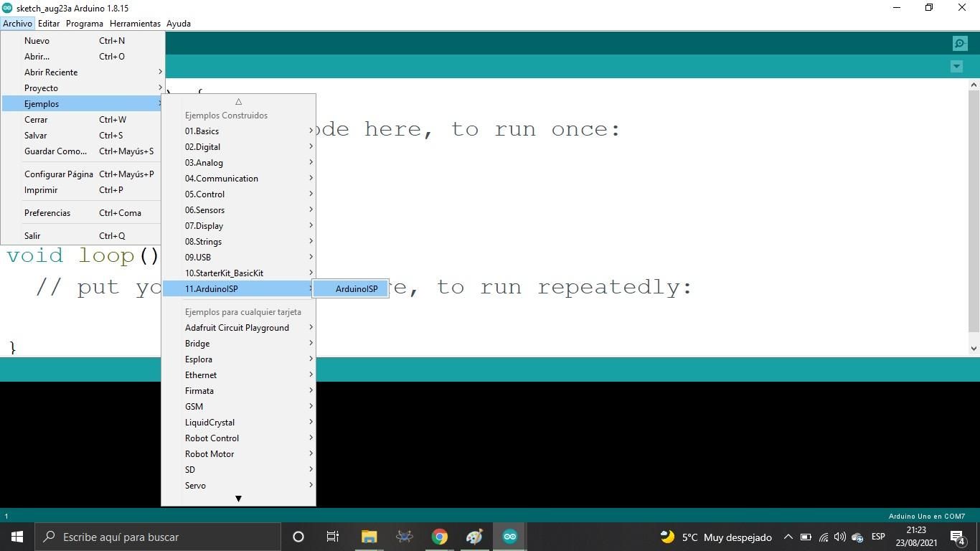Open the paint palette app from the taskbar
Viewport: 980px width, 551px height.
[474, 536]
